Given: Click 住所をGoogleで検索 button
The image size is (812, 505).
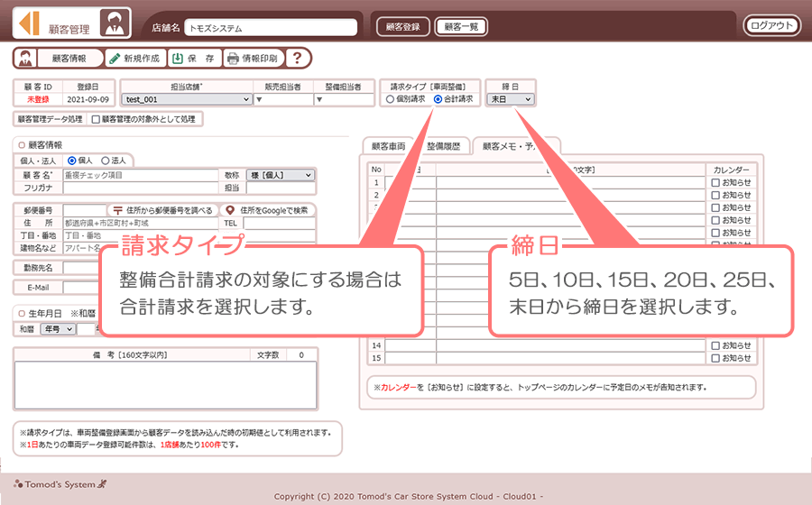Looking at the screenshot, I should pos(268,211).
